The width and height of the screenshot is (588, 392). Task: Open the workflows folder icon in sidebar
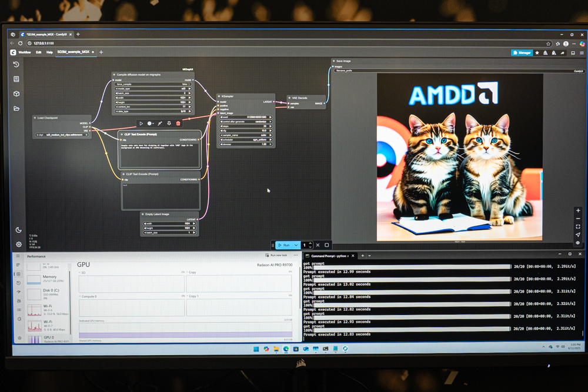click(16, 108)
